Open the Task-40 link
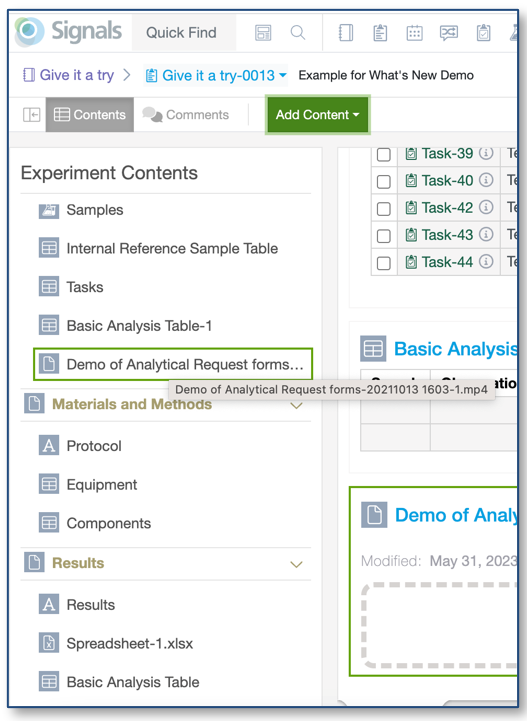This screenshot has height=721, width=527. pyautogui.click(x=447, y=181)
